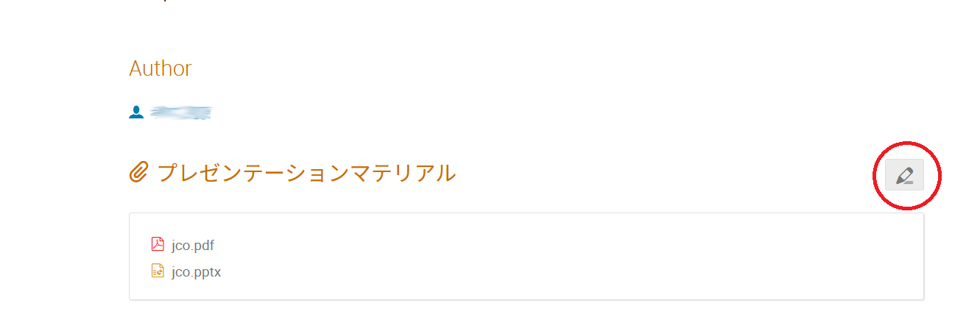Click the orange PowerPoint file icon
The width and height of the screenshot is (980, 317).
click(158, 271)
